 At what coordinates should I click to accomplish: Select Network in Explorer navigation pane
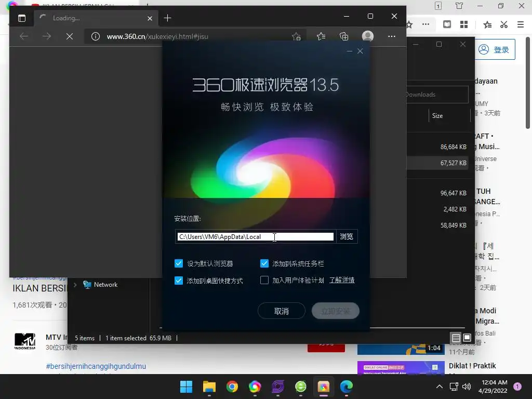tap(105, 285)
